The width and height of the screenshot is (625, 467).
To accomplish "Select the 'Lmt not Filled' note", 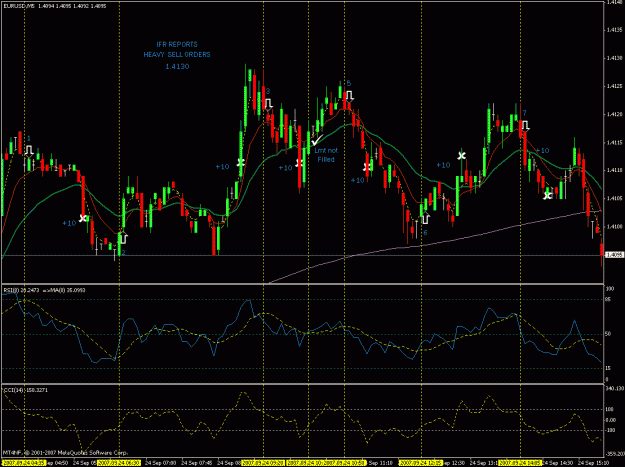I will tap(326, 155).
